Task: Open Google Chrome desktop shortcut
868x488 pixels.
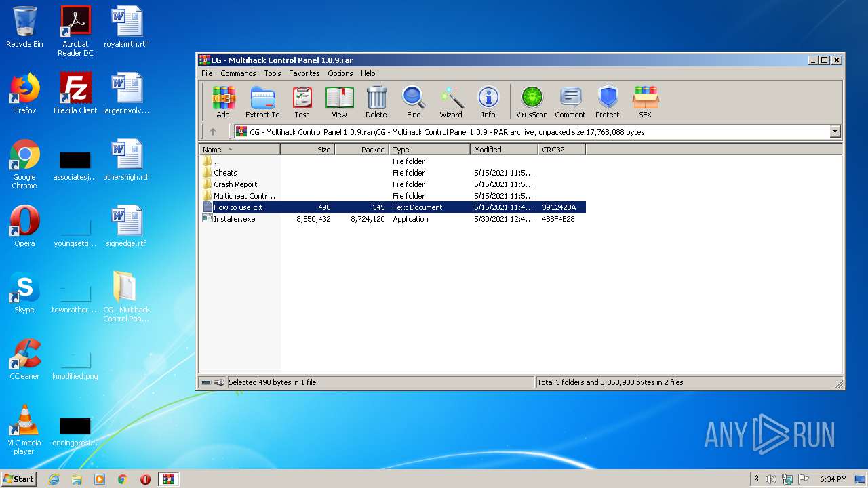Action: [x=24, y=164]
